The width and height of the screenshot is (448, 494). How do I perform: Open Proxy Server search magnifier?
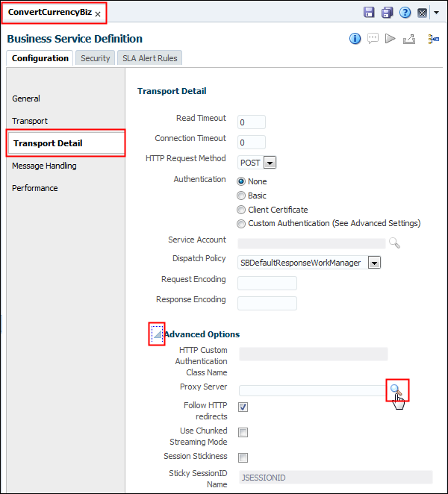pos(396,389)
